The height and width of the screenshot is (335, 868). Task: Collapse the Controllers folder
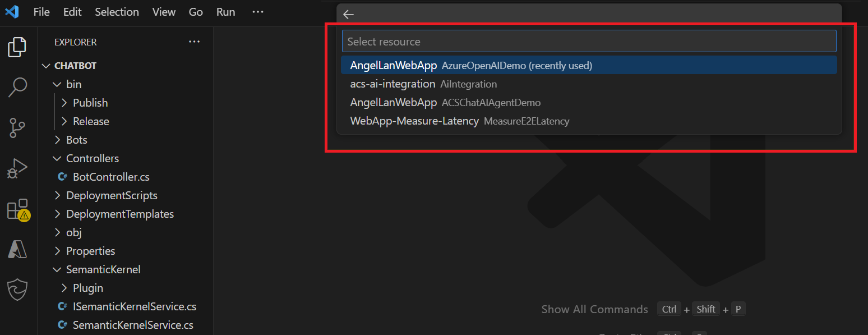pyautogui.click(x=57, y=158)
